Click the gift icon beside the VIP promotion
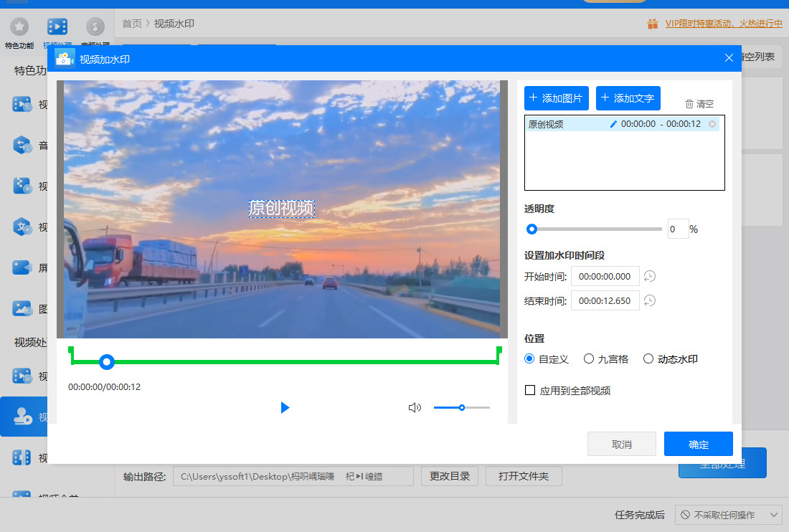 click(653, 24)
